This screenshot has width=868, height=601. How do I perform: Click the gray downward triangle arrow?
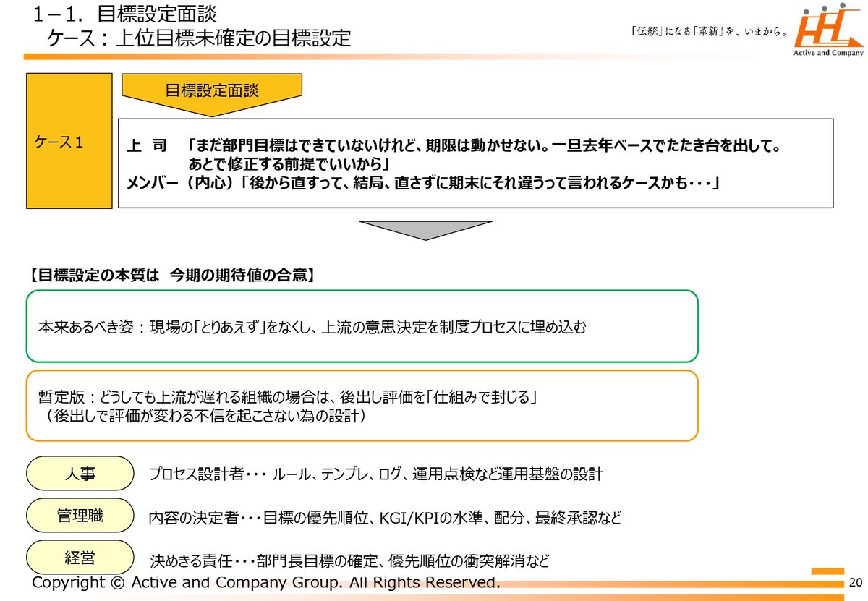click(425, 229)
